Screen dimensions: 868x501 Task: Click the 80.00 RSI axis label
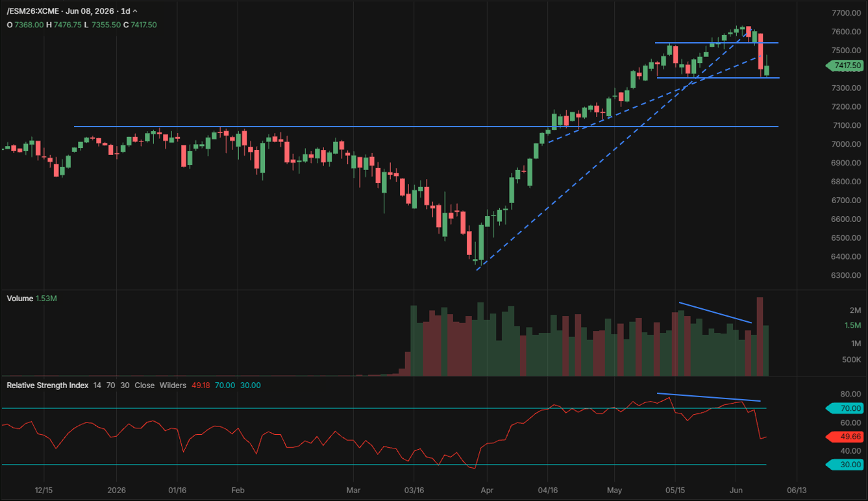pos(850,394)
